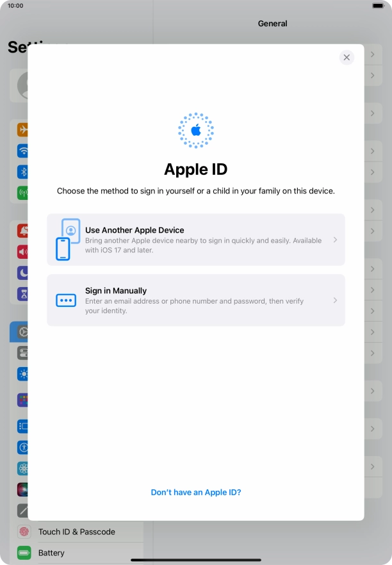This screenshot has width=392, height=565.
Task: Choose Sign in Manually option
Action: (x=196, y=300)
